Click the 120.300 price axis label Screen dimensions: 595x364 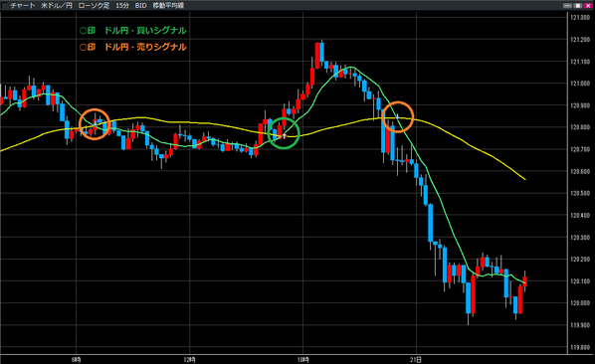[x=580, y=238]
